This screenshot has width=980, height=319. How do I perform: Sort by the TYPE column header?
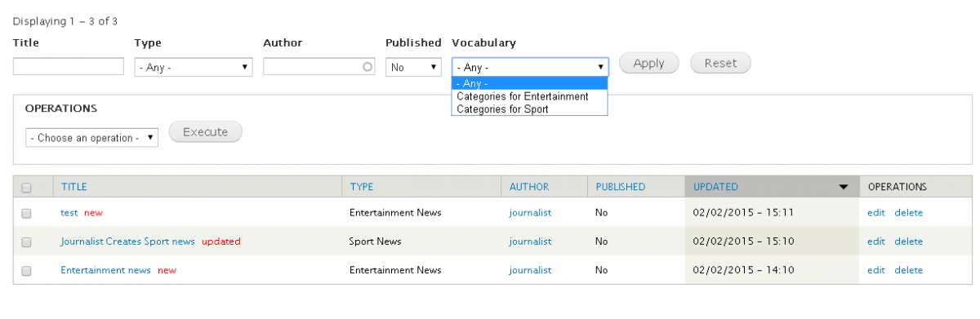361,187
